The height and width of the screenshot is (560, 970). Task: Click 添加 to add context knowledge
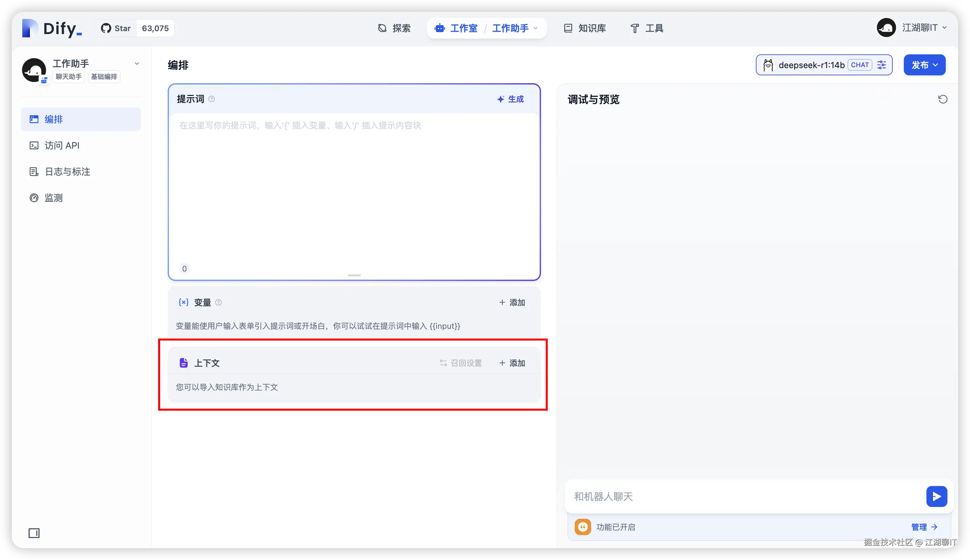512,363
